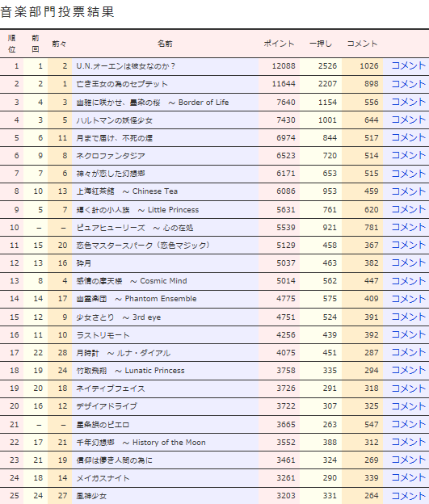Click the point value 7640
Image resolution: width=429 pixels, height=504 pixels.
[x=286, y=103]
